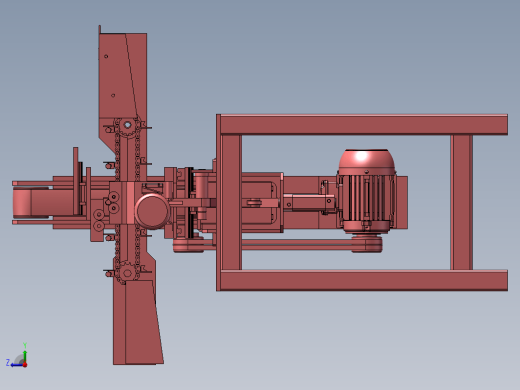Select the right vertical frame post
Screen dimensions: 520x390
click(461, 202)
